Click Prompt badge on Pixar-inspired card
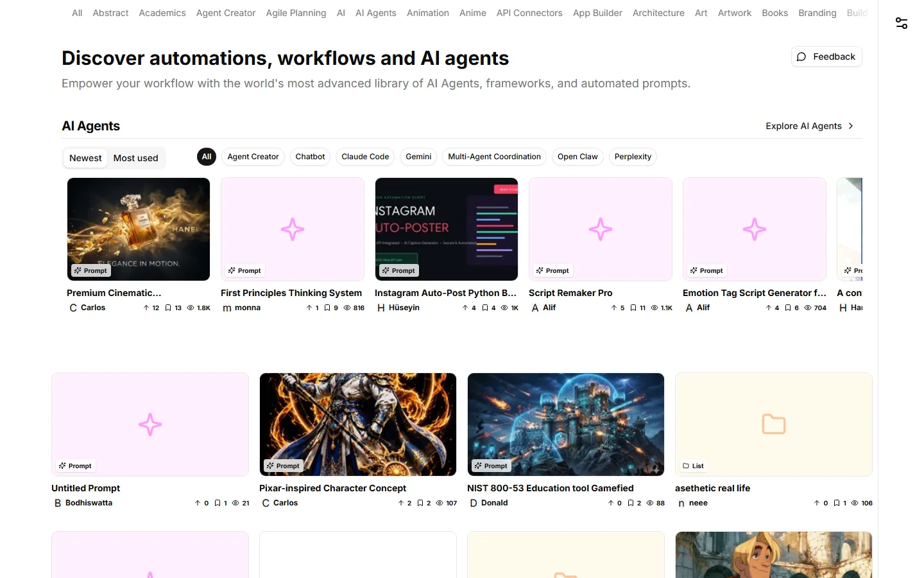This screenshot has height=578, width=924. pyautogui.click(x=283, y=466)
